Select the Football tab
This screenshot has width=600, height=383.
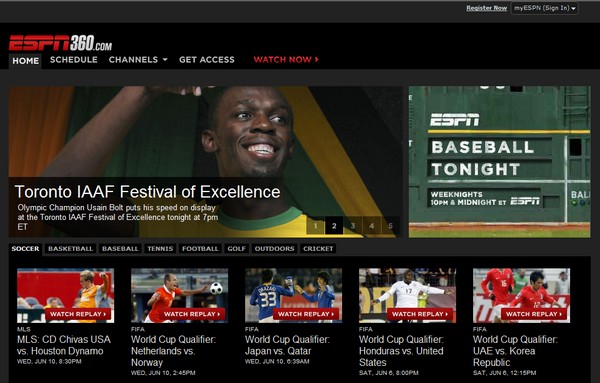click(200, 249)
